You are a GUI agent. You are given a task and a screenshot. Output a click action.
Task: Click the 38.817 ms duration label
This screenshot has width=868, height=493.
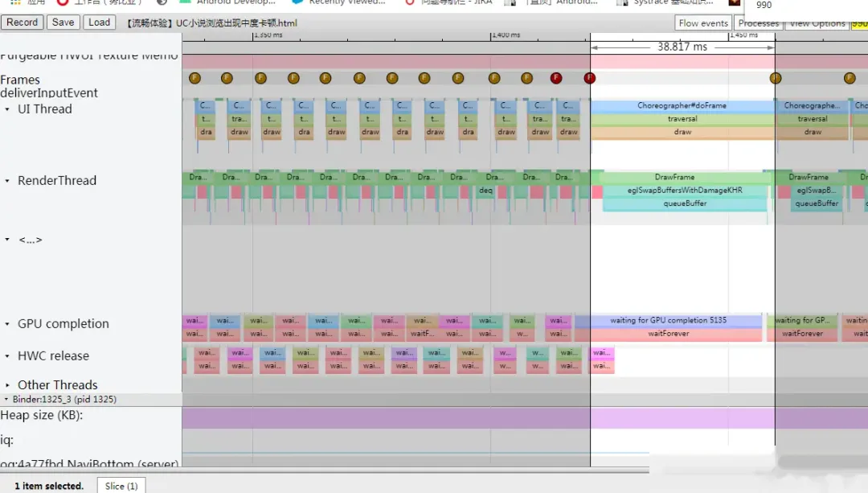pos(682,47)
